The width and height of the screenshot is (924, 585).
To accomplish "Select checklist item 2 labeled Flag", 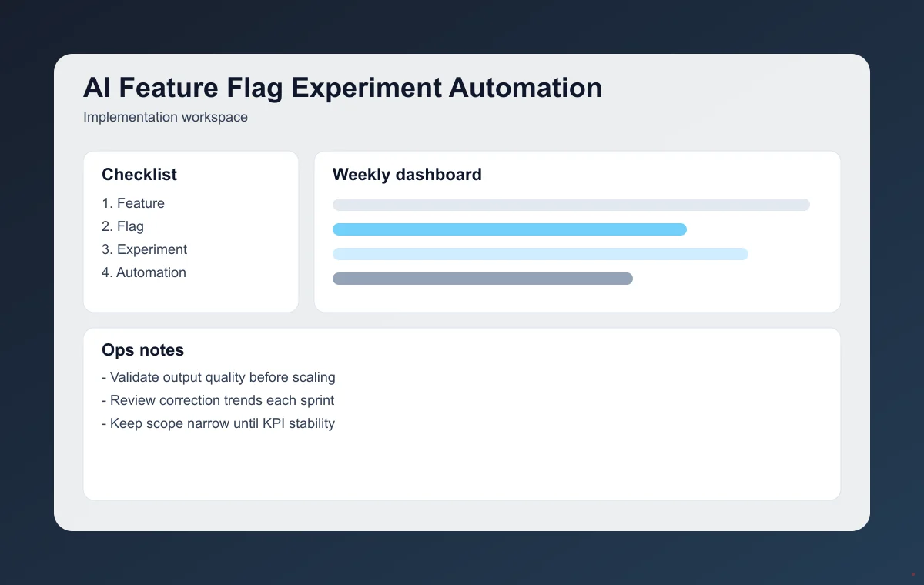I will pyautogui.click(x=122, y=226).
